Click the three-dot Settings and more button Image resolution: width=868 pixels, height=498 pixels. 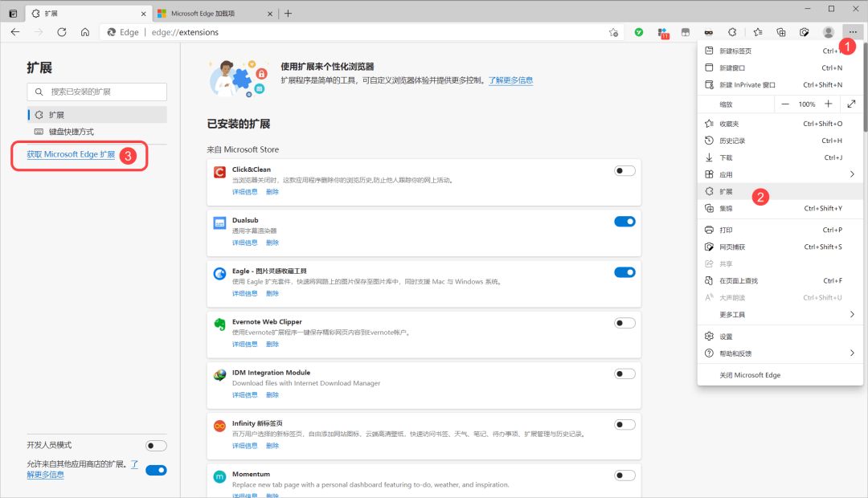click(853, 32)
